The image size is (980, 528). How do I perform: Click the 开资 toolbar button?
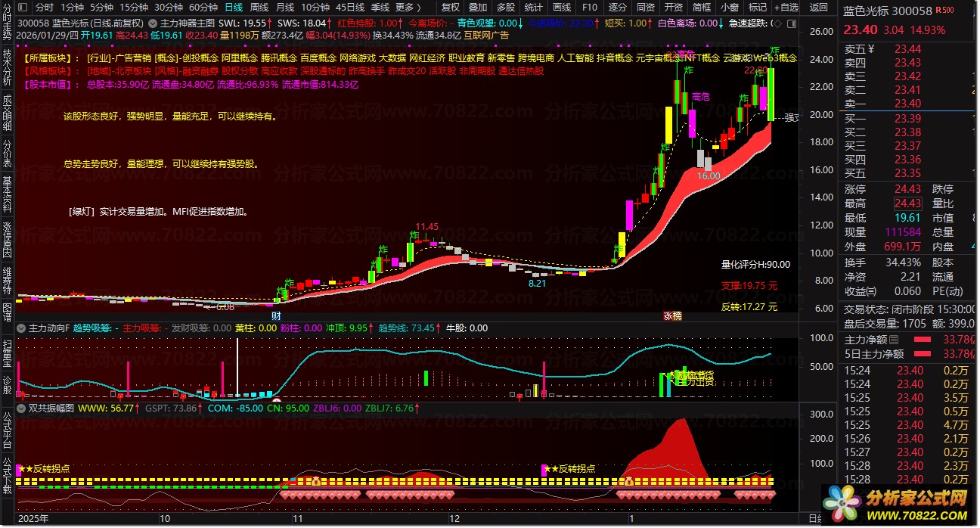click(674, 7)
